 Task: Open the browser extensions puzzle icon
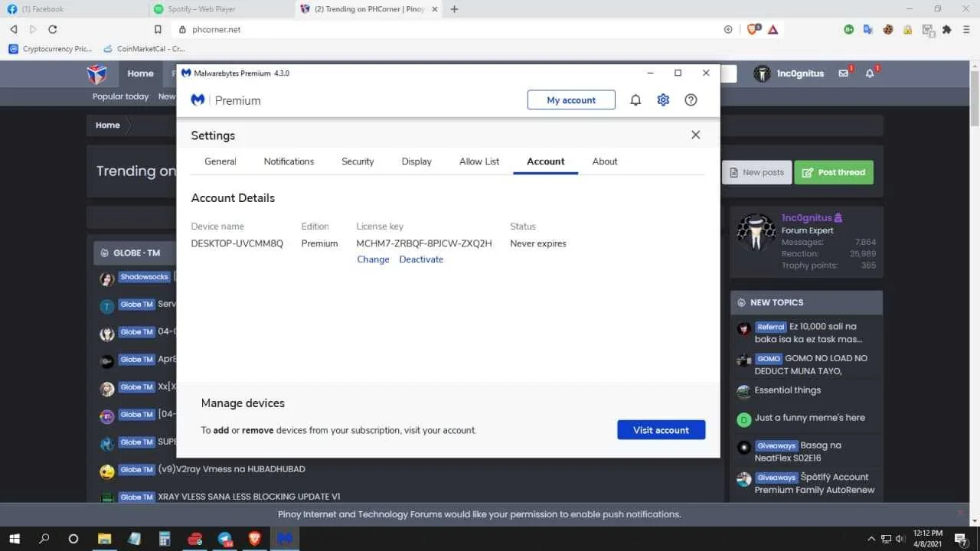[947, 29]
